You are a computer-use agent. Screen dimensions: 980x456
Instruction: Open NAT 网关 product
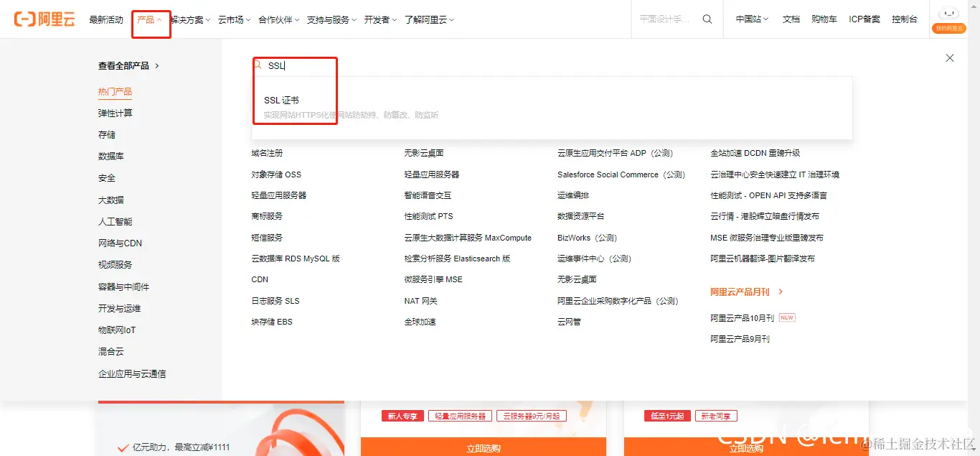(420, 301)
